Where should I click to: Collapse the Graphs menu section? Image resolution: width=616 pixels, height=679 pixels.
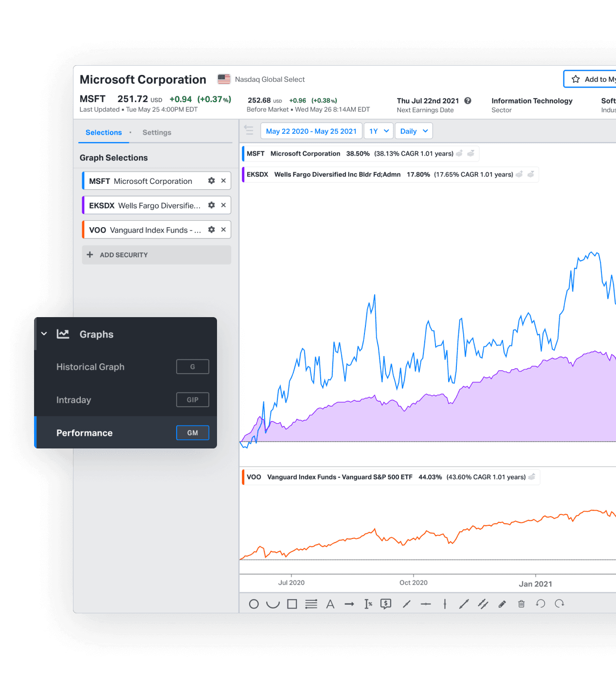(44, 334)
